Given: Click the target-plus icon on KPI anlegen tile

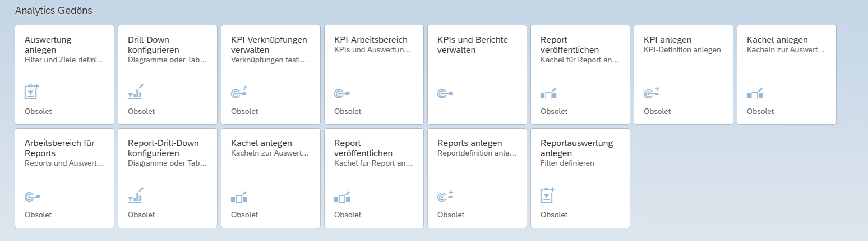Looking at the screenshot, I should [x=651, y=93].
